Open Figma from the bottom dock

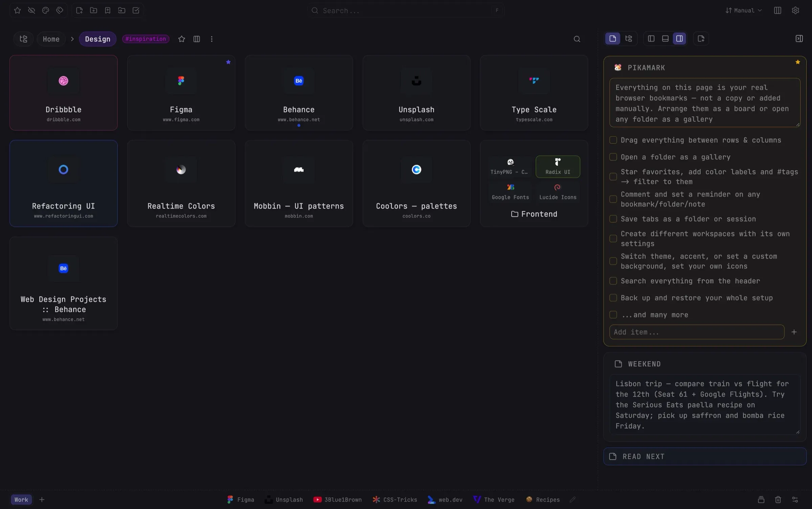tap(241, 500)
